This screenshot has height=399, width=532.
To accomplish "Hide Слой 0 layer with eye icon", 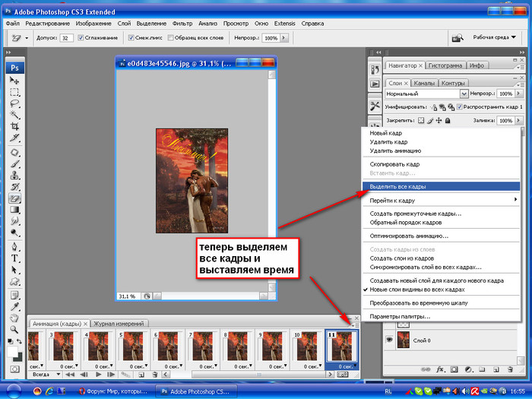I will tap(389, 340).
